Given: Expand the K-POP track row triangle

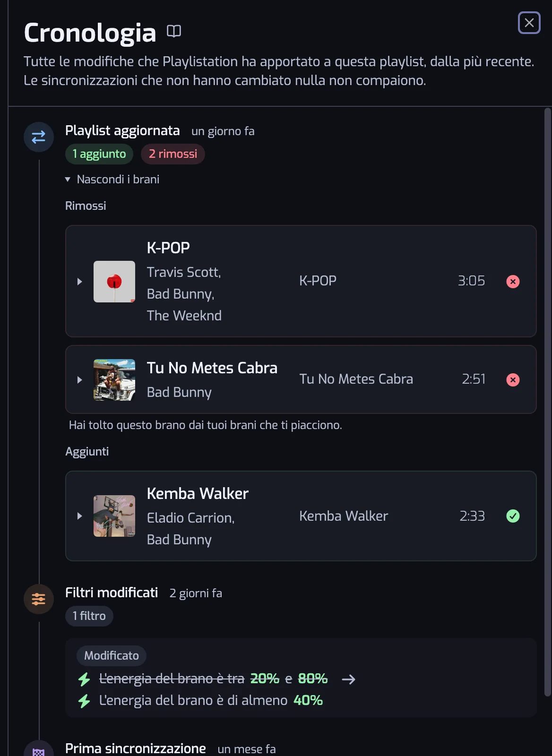Looking at the screenshot, I should [x=79, y=282].
